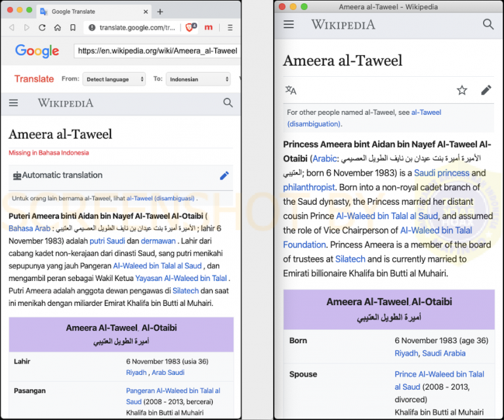The image size is (504, 420).
Task: Open the al-Taweel (disambiguation) link
Action: tap(364, 118)
